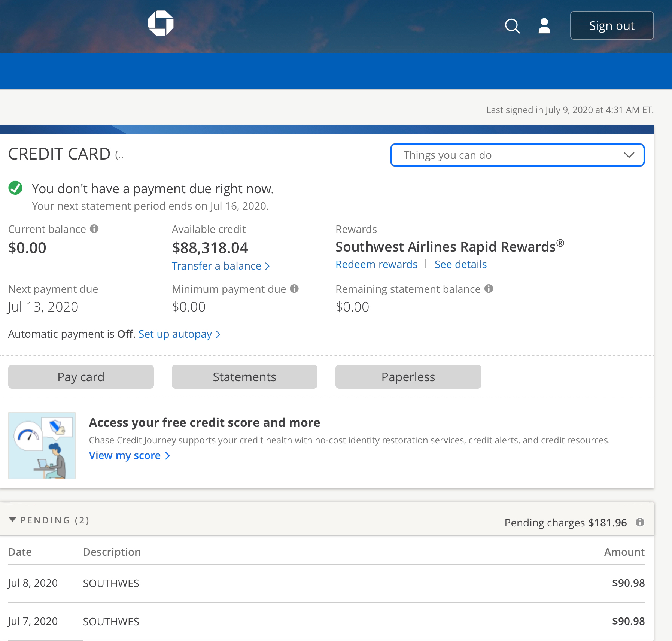Click the Chase octagon logo

pyautogui.click(x=161, y=23)
